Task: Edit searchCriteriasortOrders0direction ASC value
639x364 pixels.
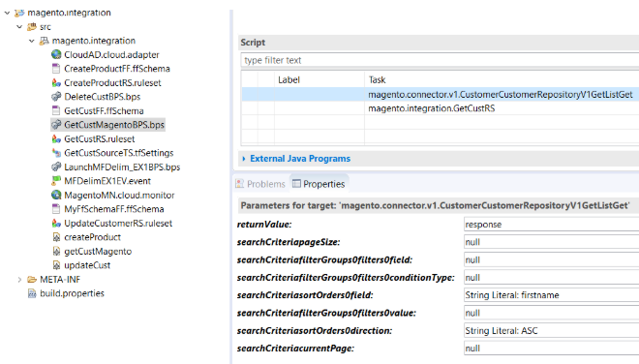Action: (552, 330)
